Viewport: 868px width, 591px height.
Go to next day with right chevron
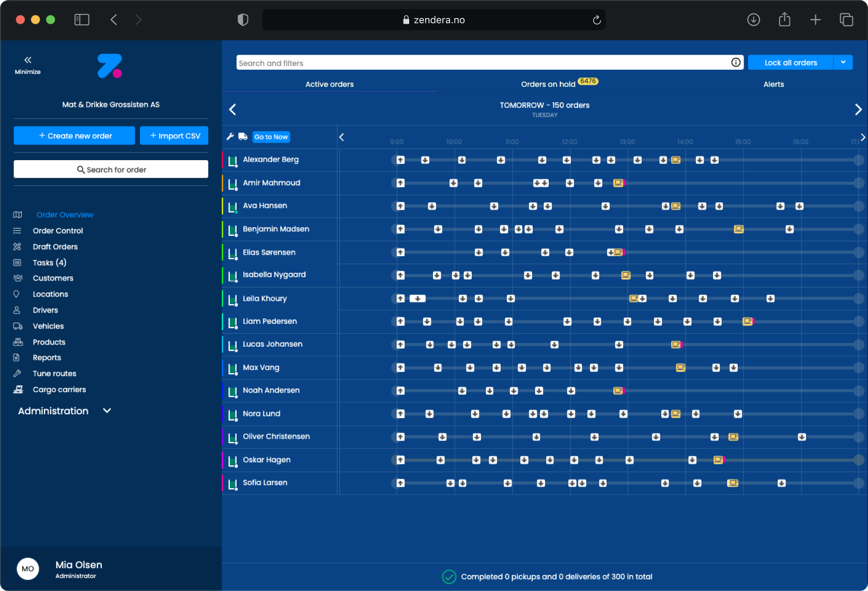point(858,110)
